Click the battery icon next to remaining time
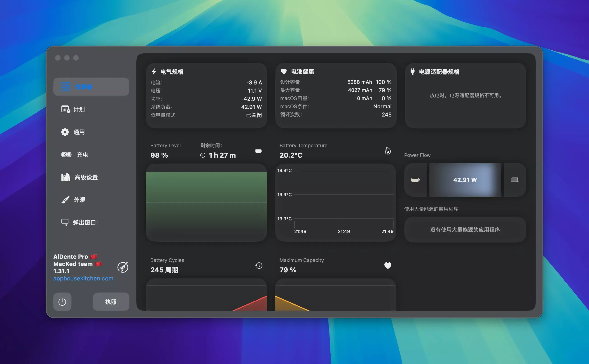This screenshot has height=364, width=589. click(x=259, y=151)
